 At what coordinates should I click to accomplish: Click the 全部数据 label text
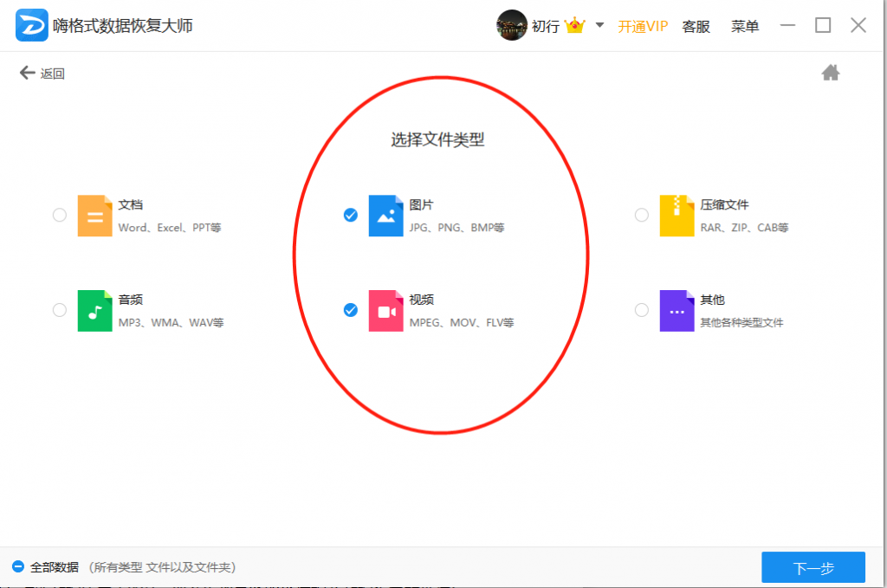[55, 567]
